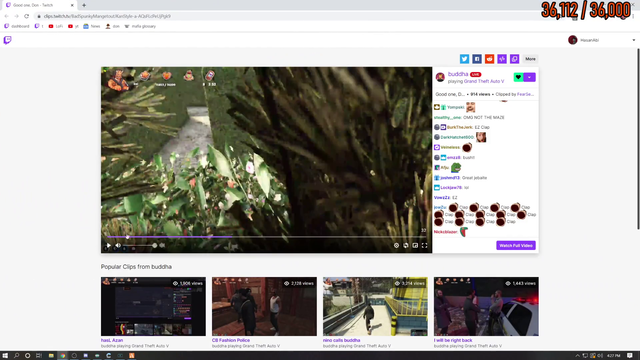Click Watch Full Video button

(516, 245)
